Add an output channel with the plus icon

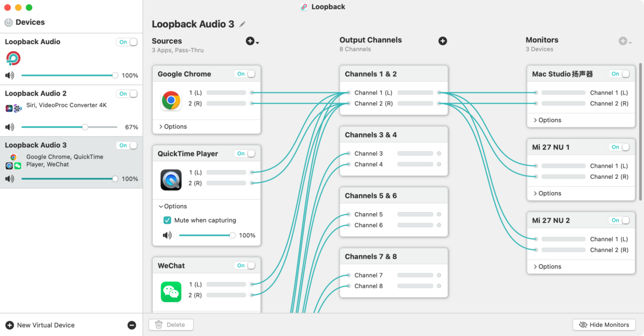[x=443, y=41]
